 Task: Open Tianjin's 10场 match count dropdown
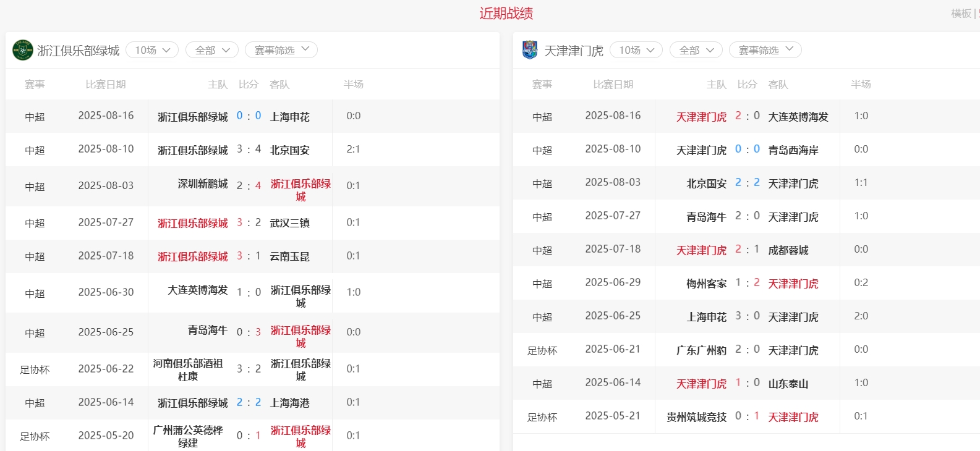636,50
